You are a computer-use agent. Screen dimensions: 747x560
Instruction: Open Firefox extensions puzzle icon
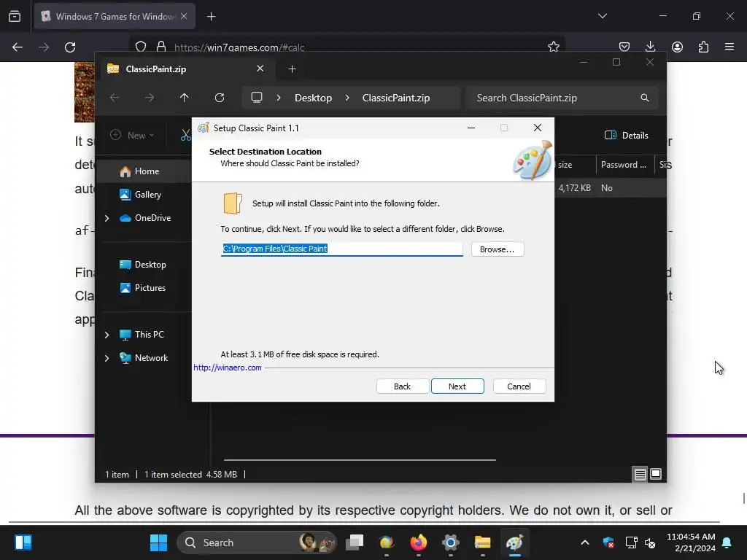[703, 47]
